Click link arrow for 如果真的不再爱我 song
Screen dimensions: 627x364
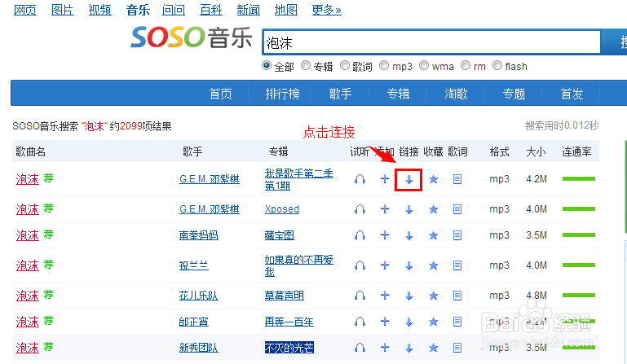point(408,266)
